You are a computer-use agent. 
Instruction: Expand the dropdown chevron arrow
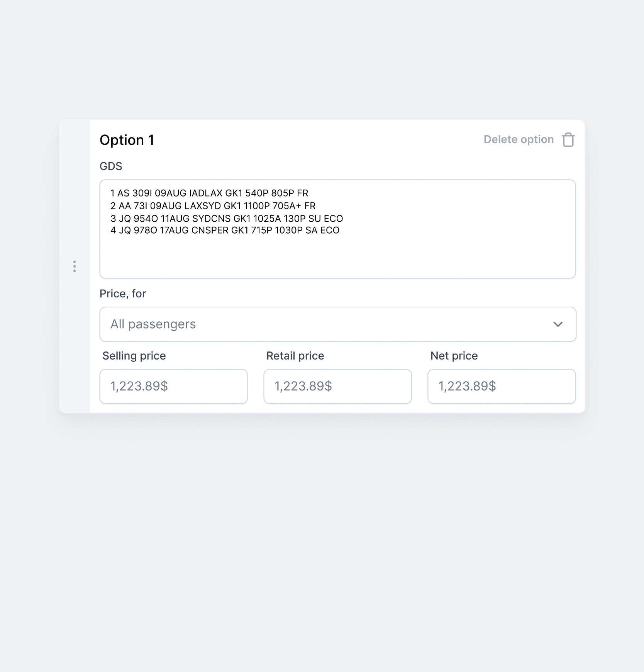pos(558,324)
